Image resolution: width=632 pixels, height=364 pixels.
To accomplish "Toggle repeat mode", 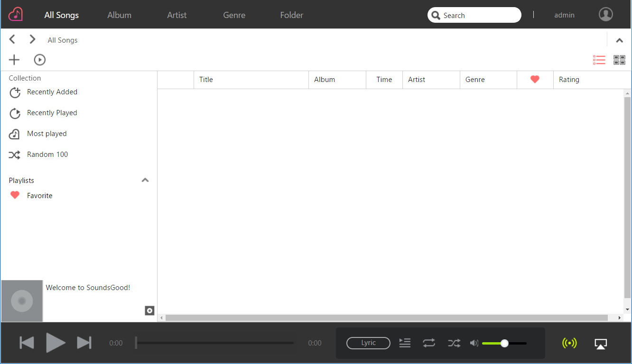I will [429, 343].
